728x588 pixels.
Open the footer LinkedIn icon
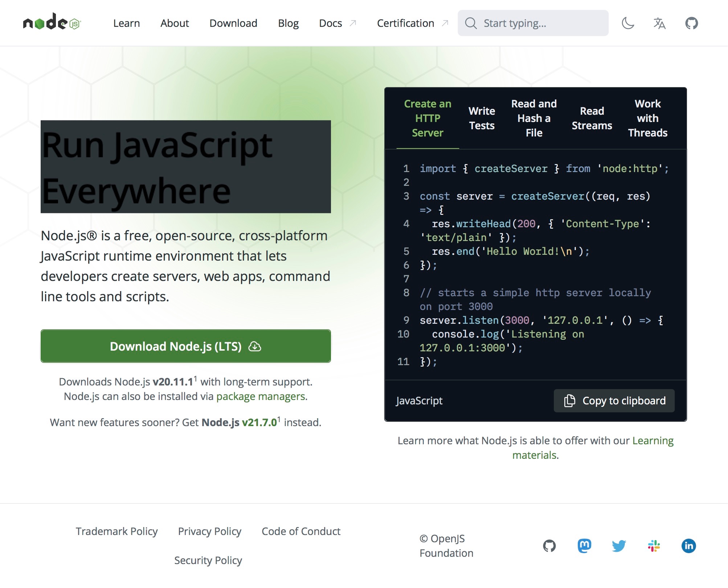(688, 546)
